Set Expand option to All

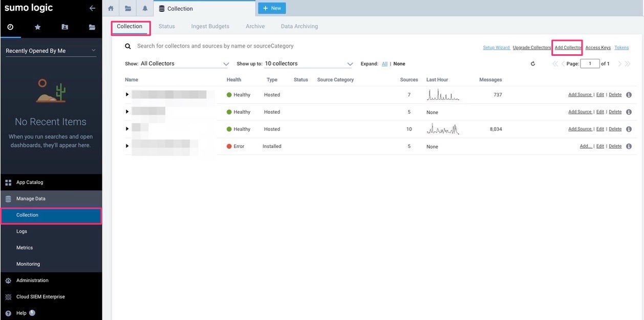click(384, 64)
